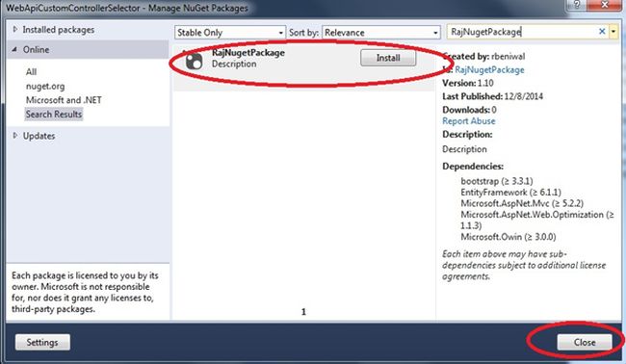Click the Online label
This screenshot has height=364, width=626.
36,50
